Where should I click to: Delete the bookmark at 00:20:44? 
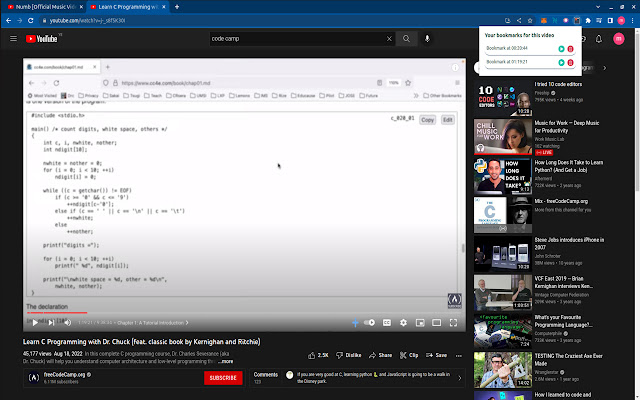(570, 49)
